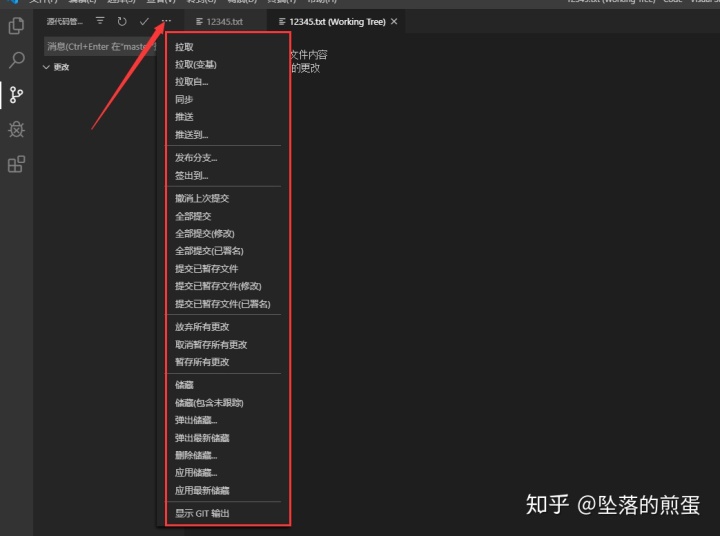Click the refresh icon in source control
The image size is (720, 536).
[122, 21]
